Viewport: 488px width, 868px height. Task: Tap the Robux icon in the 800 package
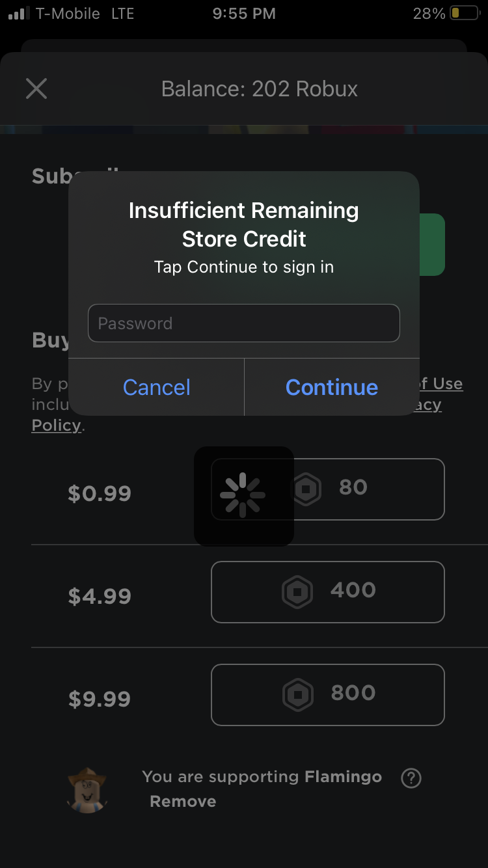(x=297, y=695)
